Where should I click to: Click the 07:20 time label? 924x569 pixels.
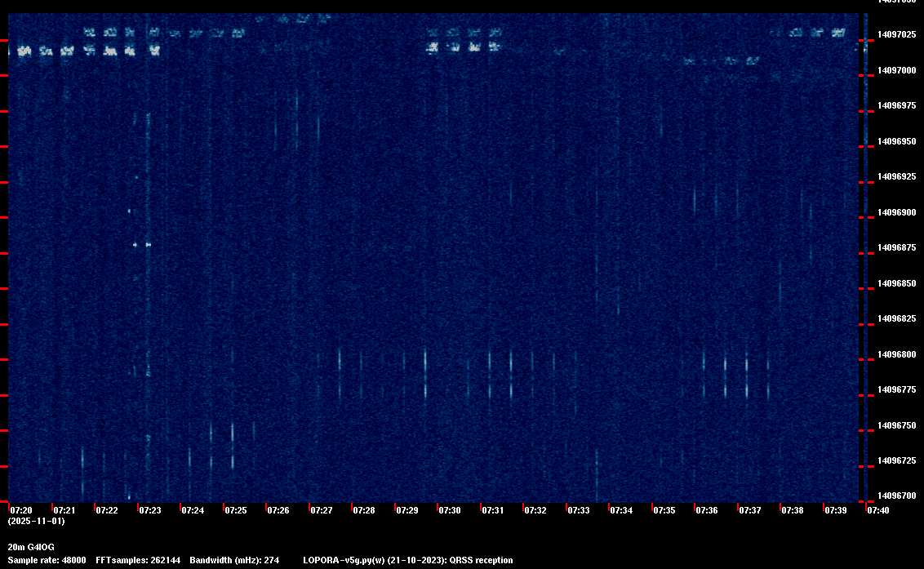(x=21, y=510)
